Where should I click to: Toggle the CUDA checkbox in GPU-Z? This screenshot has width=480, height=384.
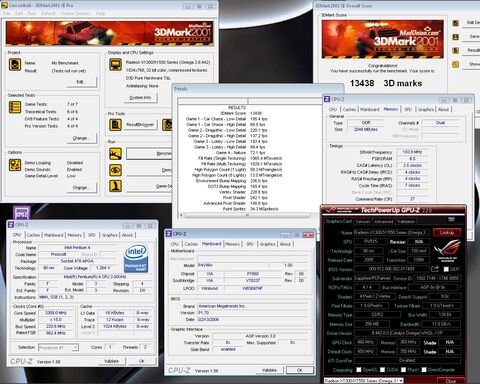click(x=383, y=369)
